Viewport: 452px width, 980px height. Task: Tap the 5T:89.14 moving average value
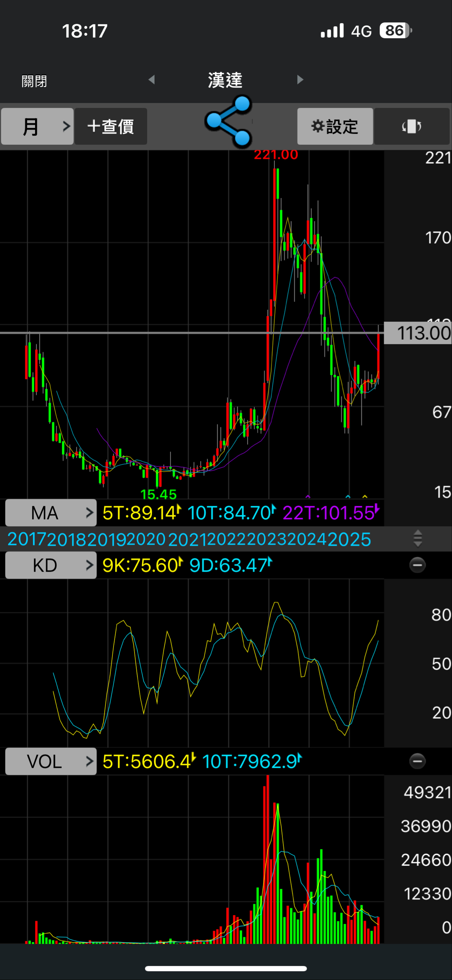click(x=142, y=513)
